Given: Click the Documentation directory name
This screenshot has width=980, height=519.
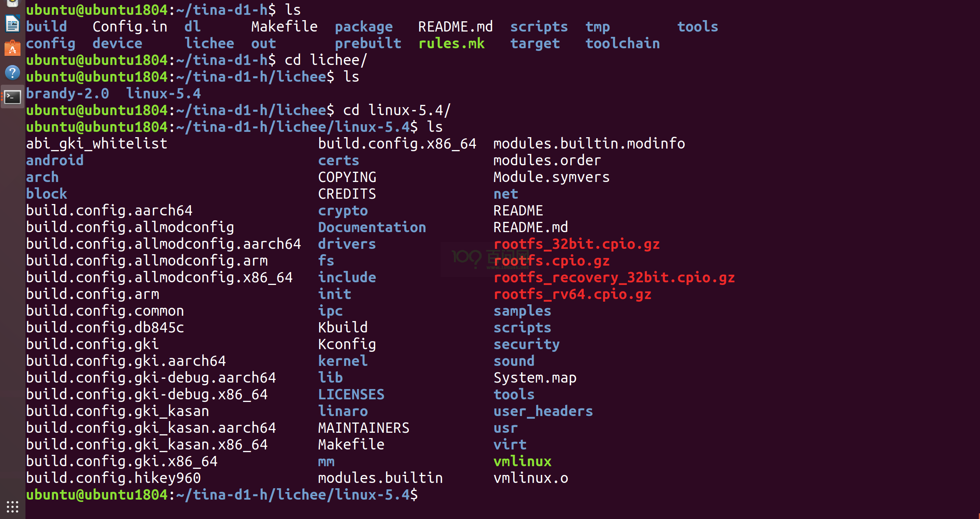Looking at the screenshot, I should click(372, 227).
